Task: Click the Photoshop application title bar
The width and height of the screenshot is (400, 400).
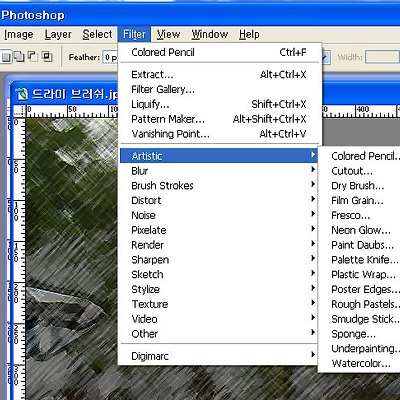Action: [200, 15]
